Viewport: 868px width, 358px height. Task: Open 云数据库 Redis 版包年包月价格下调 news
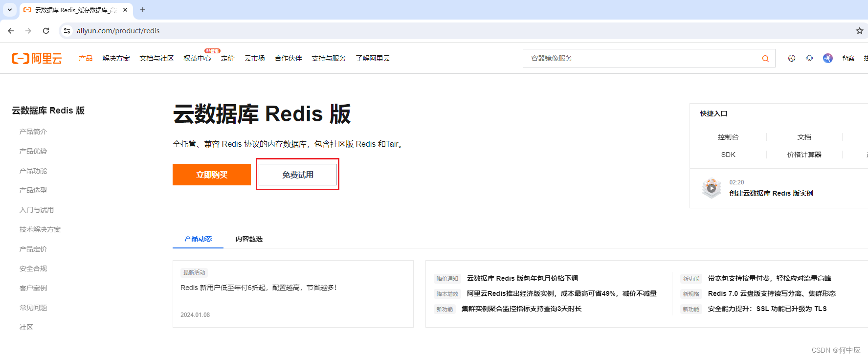coord(522,278)
